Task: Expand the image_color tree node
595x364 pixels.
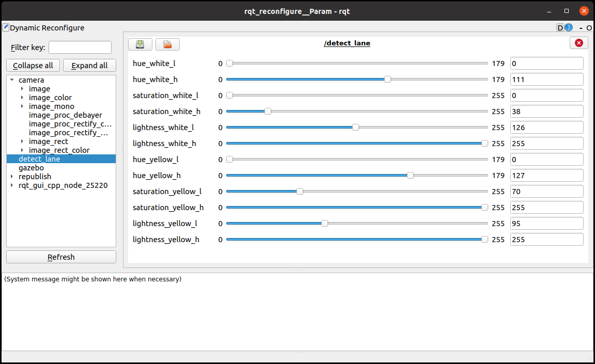Action: point(22,98)
